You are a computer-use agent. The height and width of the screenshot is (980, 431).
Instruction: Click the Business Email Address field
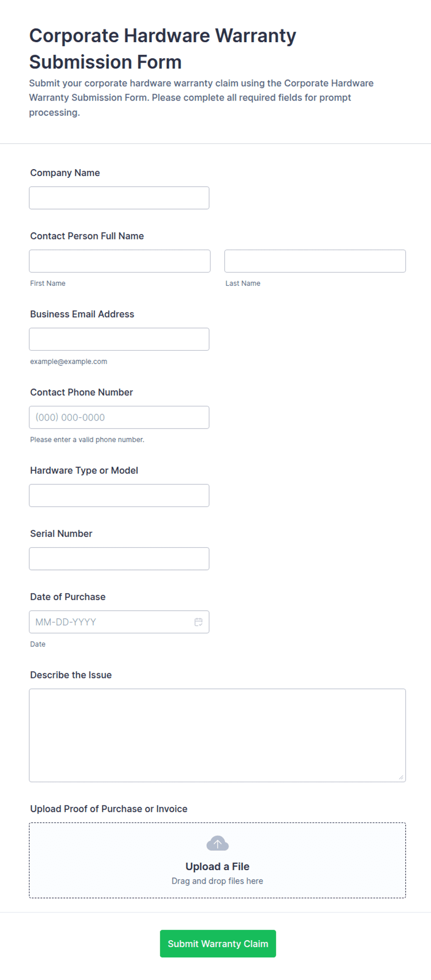(x=119, y=339)
